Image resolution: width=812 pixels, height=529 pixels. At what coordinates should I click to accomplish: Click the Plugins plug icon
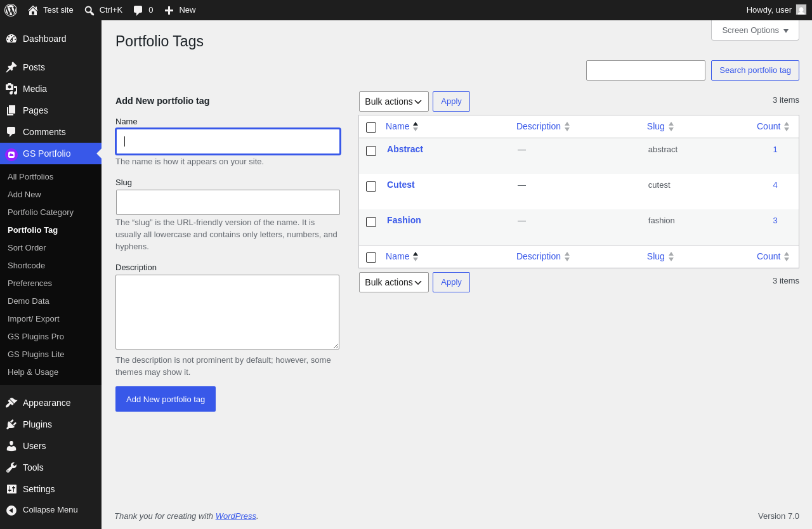(x=11, y=424)
